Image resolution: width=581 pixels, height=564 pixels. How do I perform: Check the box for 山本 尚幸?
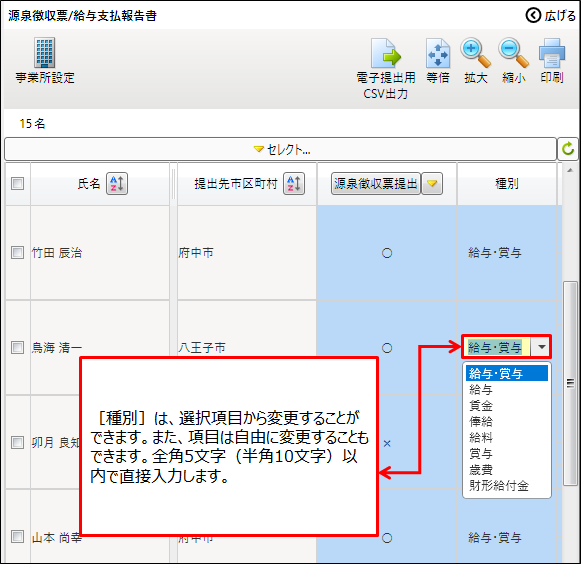click(x=17, y=536)
